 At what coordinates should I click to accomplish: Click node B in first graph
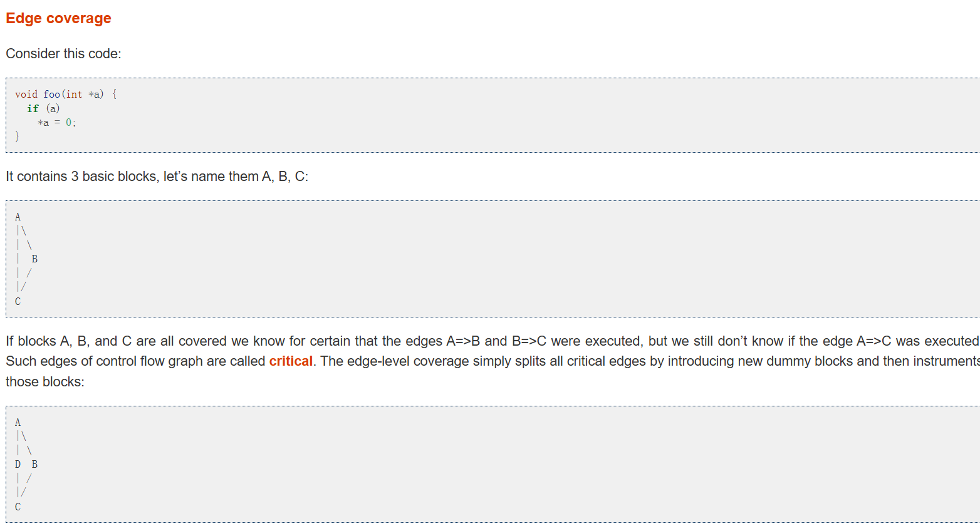coord(34,259)
